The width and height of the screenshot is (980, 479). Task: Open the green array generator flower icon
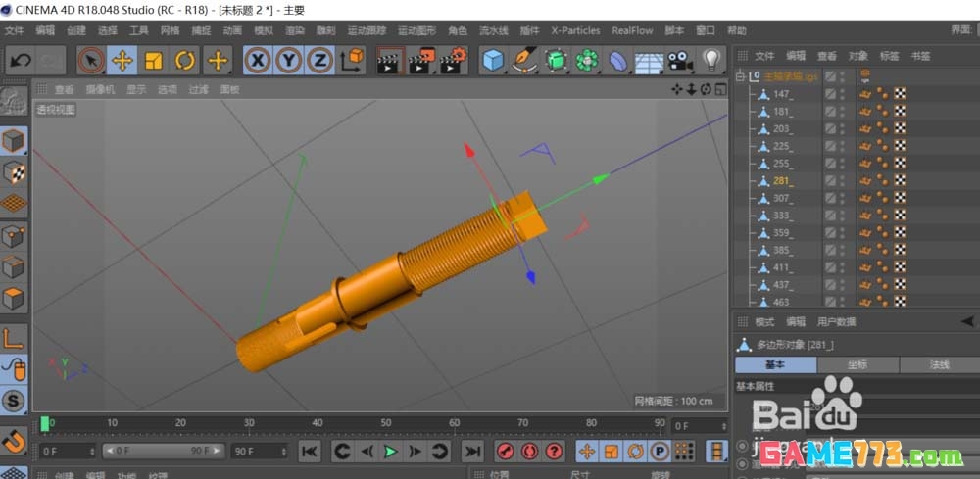(x=587, y=61)
